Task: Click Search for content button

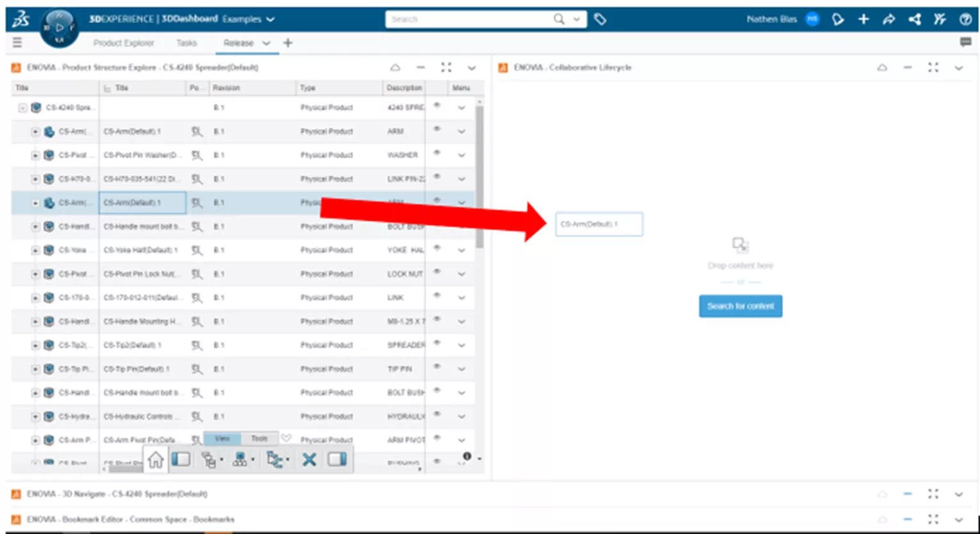Action: pyautogui.click(x=741, y=306)
